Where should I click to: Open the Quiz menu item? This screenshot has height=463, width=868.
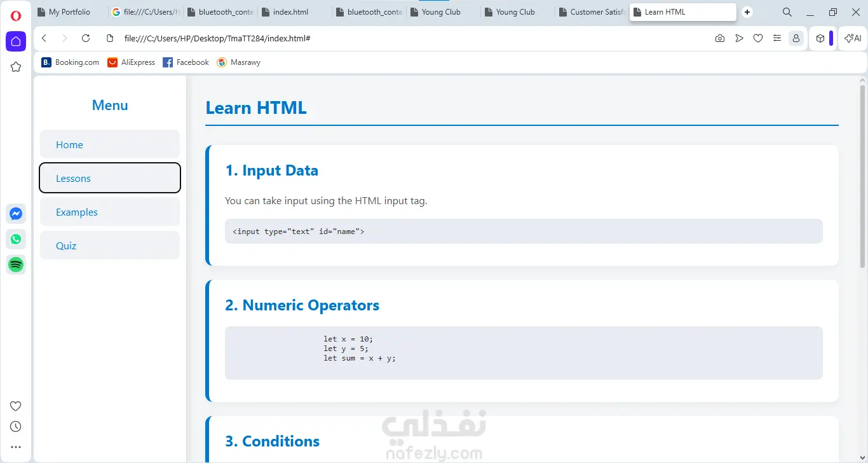coord(110,245)
